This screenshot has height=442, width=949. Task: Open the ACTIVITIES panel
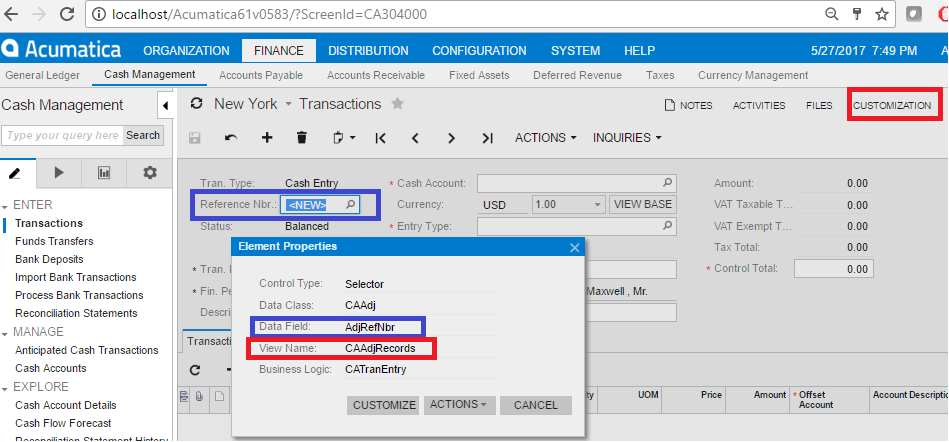[759, 105]
